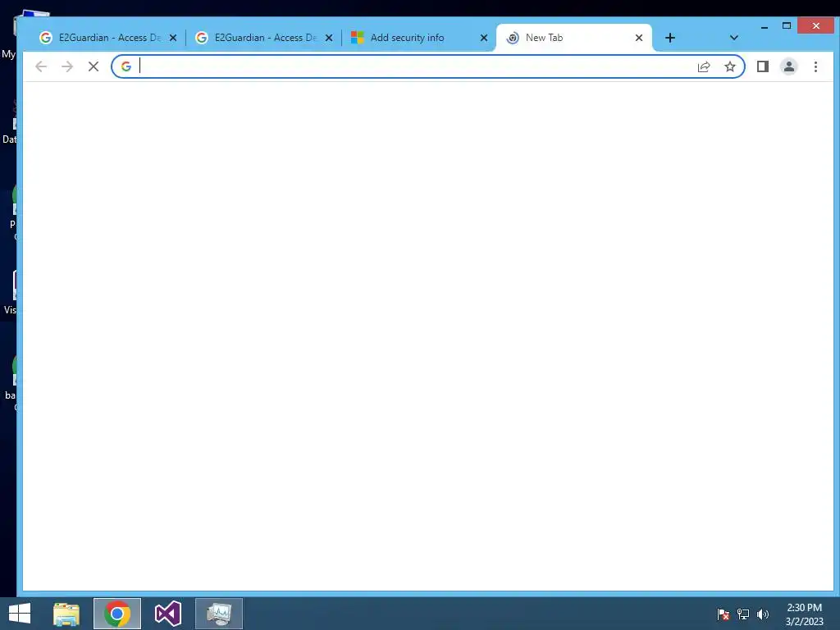Expand the tab search dropdown chevron
Viewport: 840px width, 630px height.
(734, 38)
